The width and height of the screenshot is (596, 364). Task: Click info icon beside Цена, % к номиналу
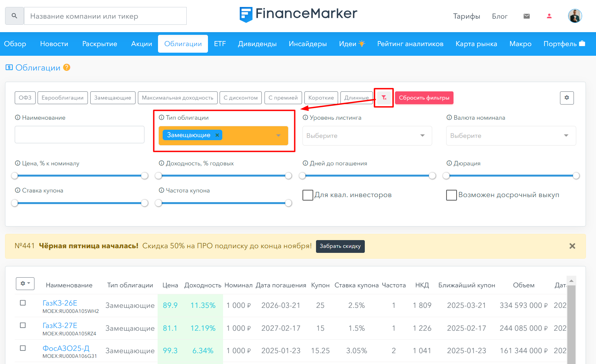coord(17,163)
